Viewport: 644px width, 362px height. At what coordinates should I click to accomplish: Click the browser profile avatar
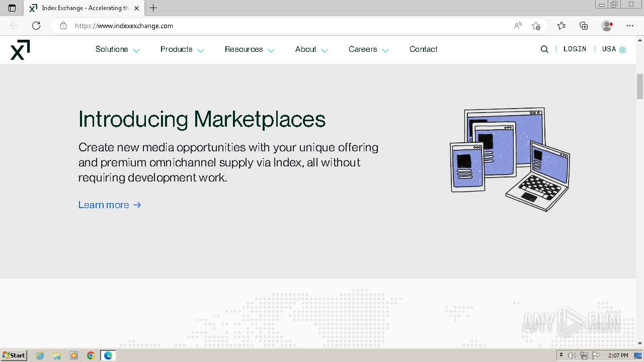click(x=607, y=26)
